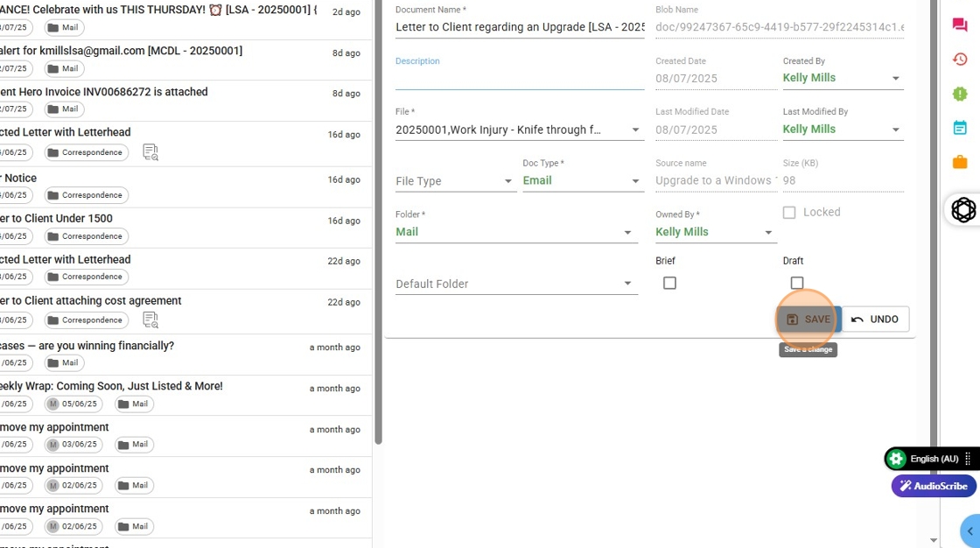
Task: Open the red history clock sidebar icon
Action: click(960, 60)
